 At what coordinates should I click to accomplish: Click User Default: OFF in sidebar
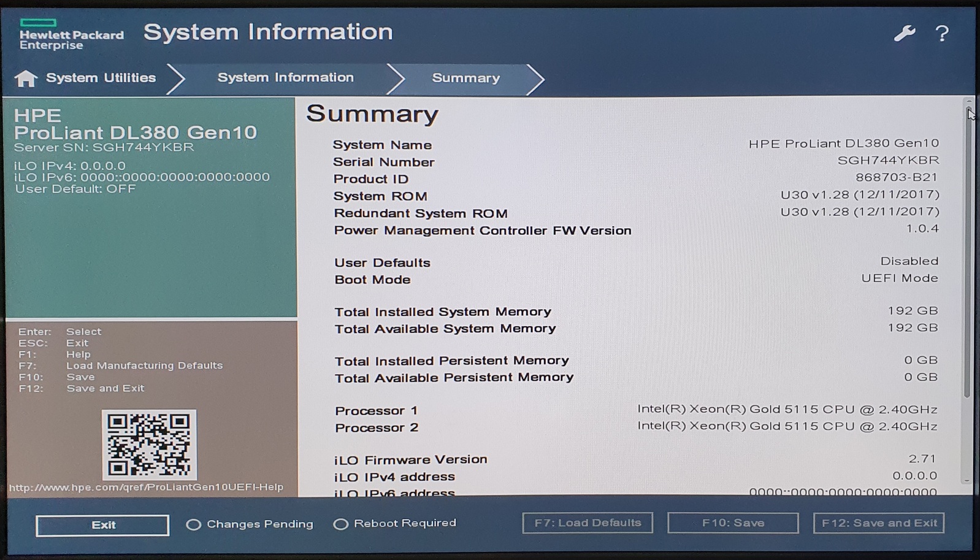tap(75, 189)
